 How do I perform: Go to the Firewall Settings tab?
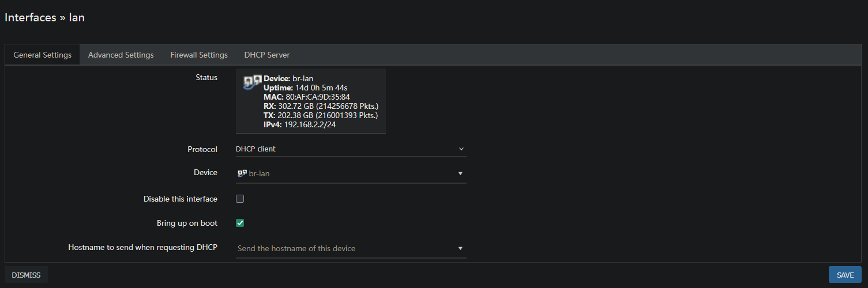tap(199, 55)
